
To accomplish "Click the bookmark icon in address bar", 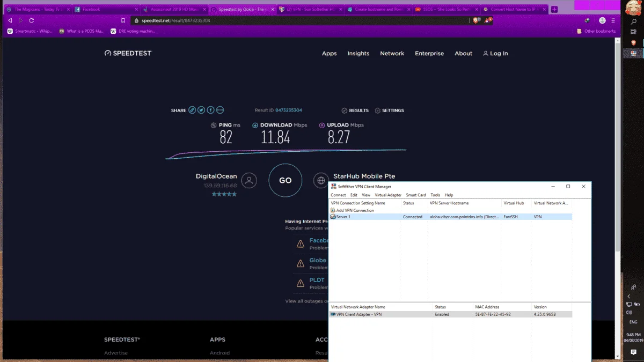I will click(123, 20).
